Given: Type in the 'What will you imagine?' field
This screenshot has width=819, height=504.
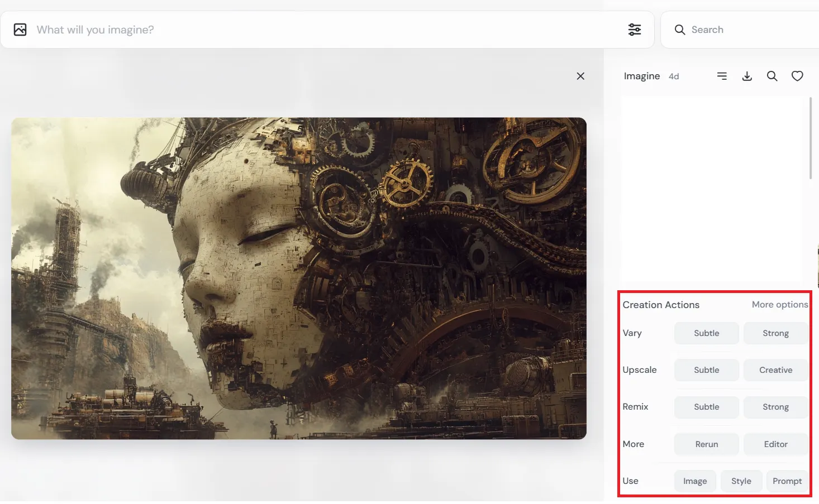Looking at the screenshot, I should coord(324,30).
